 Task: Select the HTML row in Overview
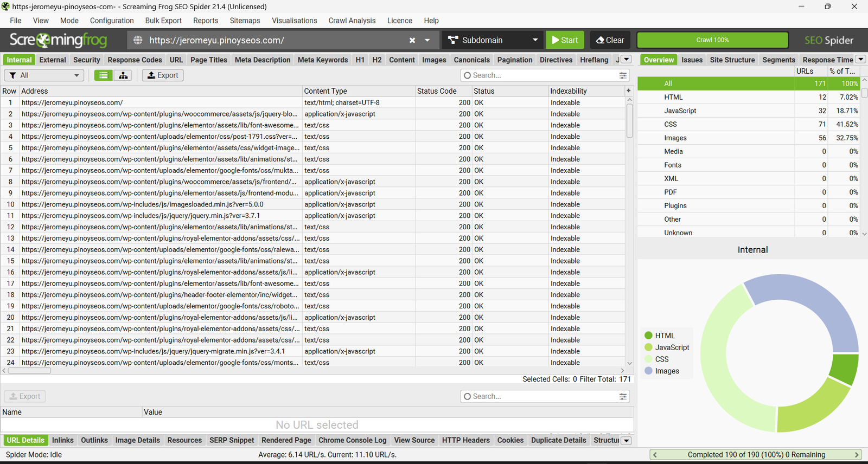pyautogui.click(x=749, y=97)
